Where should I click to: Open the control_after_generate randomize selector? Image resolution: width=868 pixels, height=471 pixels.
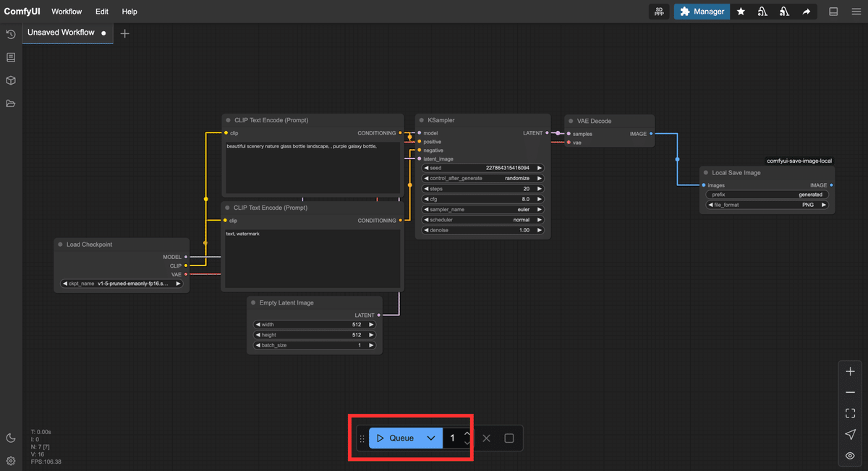pyautogui.click(x=483, y=178)
